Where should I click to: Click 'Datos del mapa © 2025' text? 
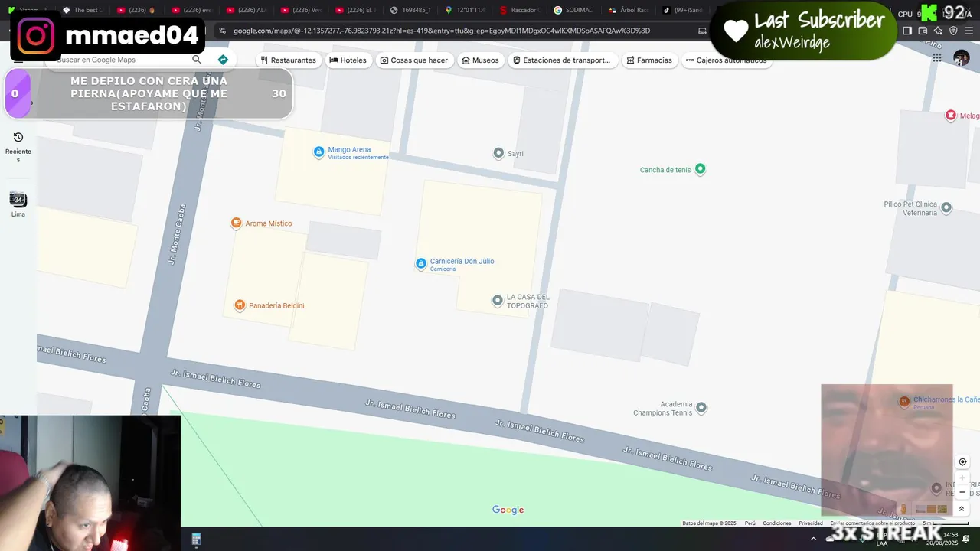[709, 523]
